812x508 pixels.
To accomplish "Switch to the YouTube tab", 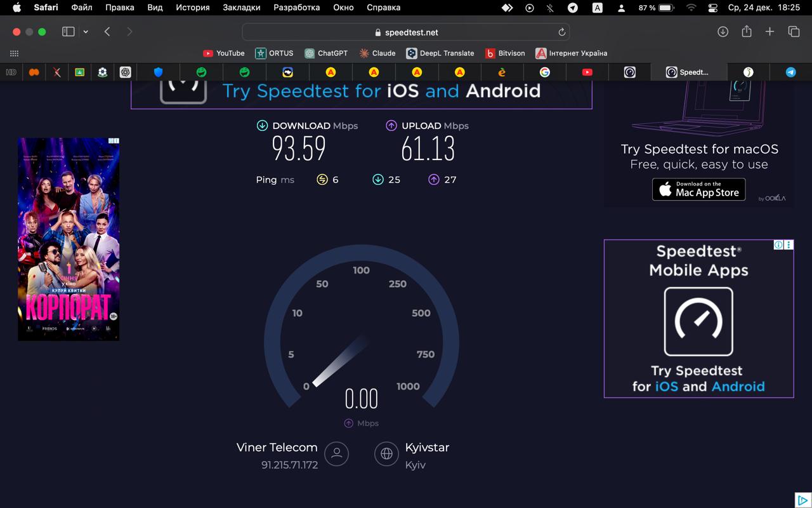I will [x=587, y=72].
